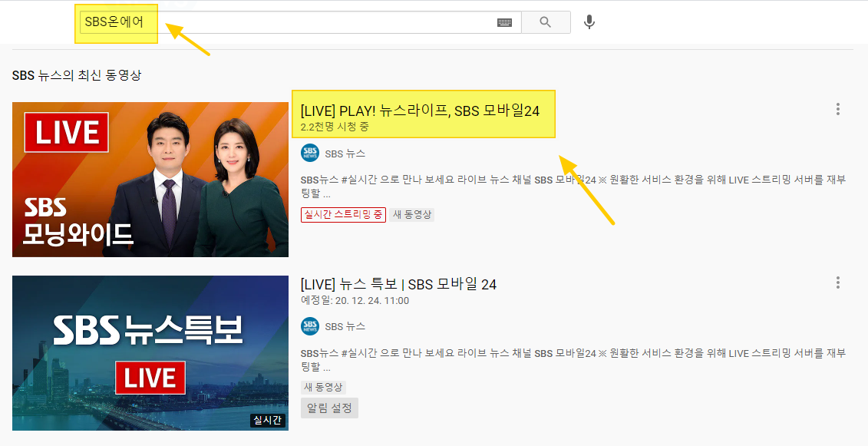Click the 예정일: 20. 12. 24. 11:00 text
868x446 pixels.
tap(355, 300)
